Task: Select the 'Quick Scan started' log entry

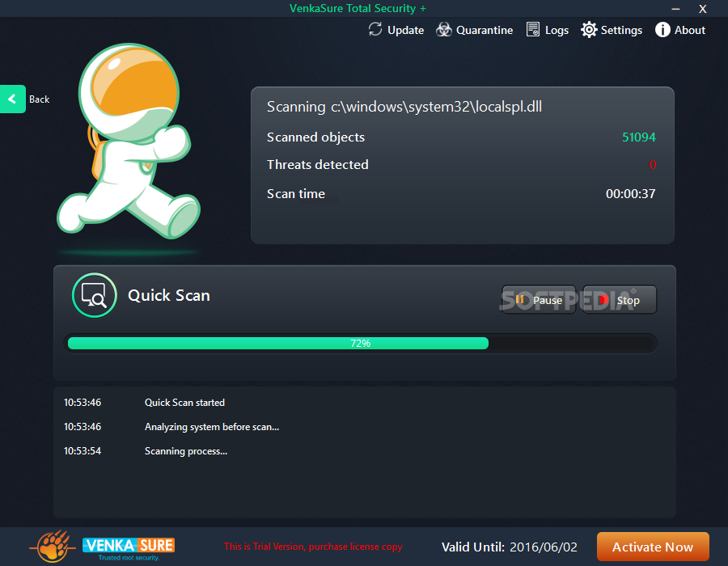Action: click(x=184, y=403)
